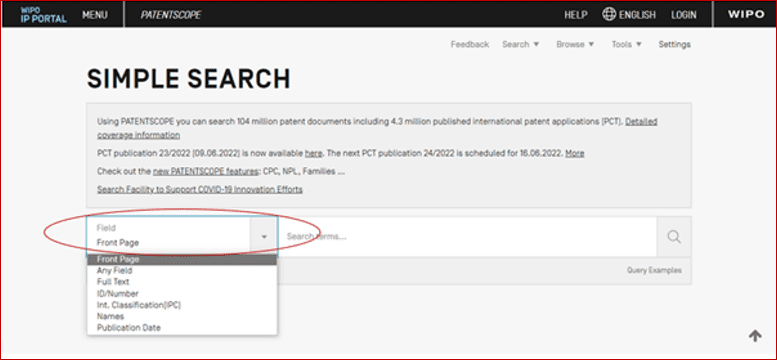Select Names option in dropdown
The image size is (777, 360).
coord(182,316)
